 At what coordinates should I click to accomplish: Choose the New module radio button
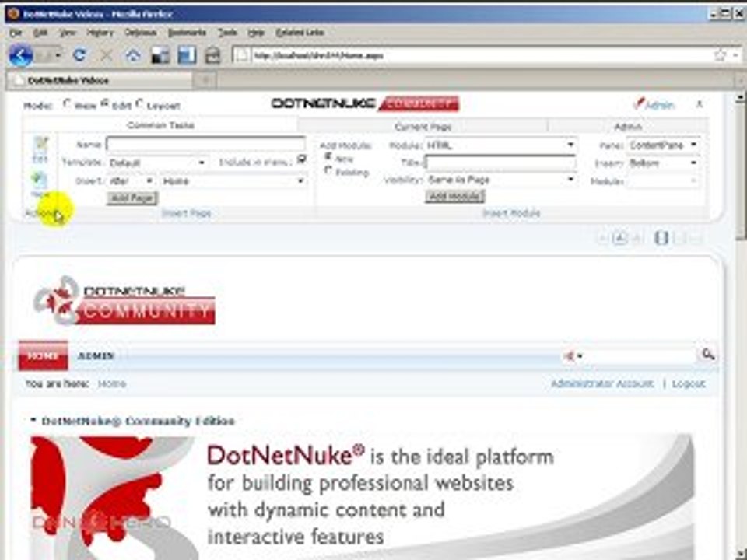tap(328, 156)
